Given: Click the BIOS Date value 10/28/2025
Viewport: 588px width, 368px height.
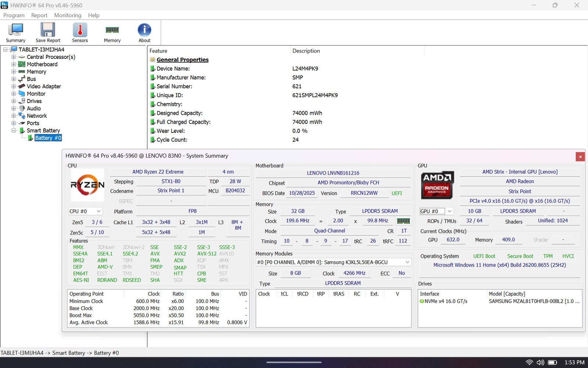Looking at the screenshot, I should tap(302, 193).
